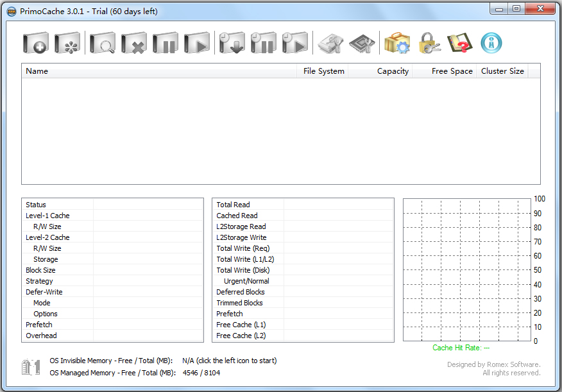The width and height of the screenshot is (562, 392).
Task: Click the Options row under Defer-Write
Action: point(112,314)
